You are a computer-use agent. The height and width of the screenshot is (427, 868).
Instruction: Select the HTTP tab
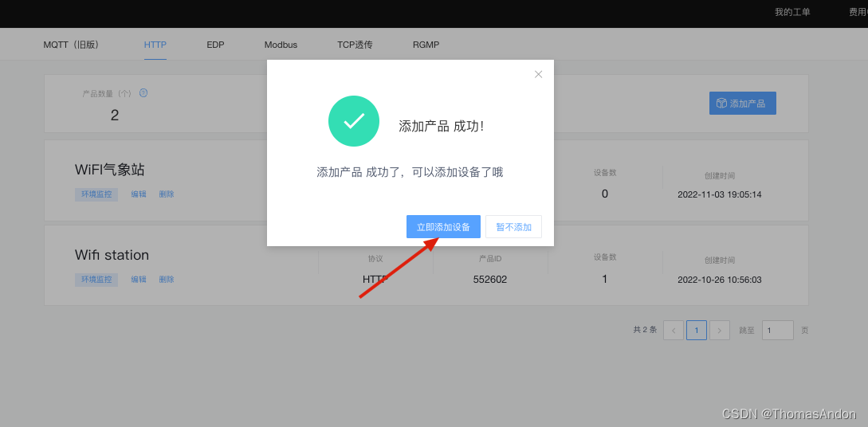tap(155, 45)
